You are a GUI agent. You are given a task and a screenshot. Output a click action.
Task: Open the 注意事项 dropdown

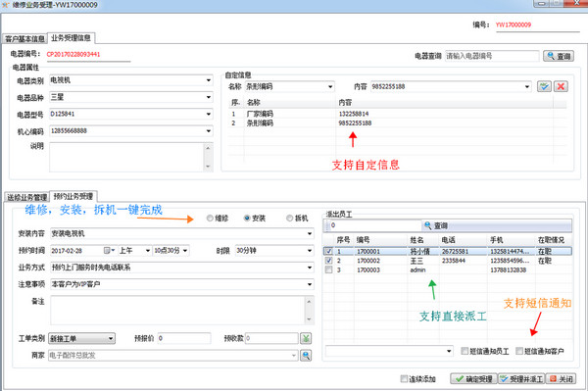[x=310, y=284]
